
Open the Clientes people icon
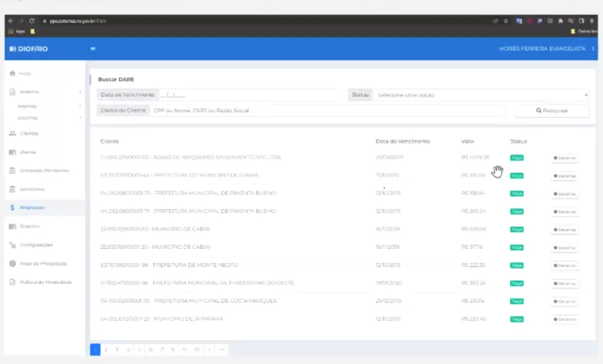(x=12, y=133)
